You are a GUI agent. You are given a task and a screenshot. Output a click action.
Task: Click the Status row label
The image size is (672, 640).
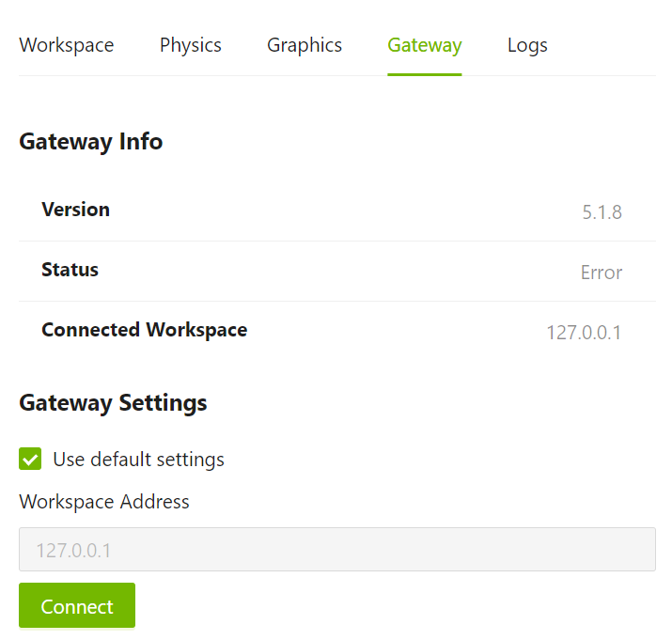point(70,270)
